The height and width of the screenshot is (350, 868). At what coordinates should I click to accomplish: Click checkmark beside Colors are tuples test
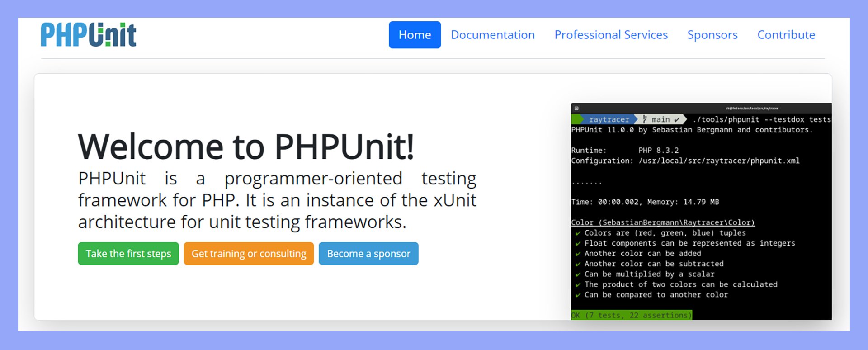pos(578,233)
